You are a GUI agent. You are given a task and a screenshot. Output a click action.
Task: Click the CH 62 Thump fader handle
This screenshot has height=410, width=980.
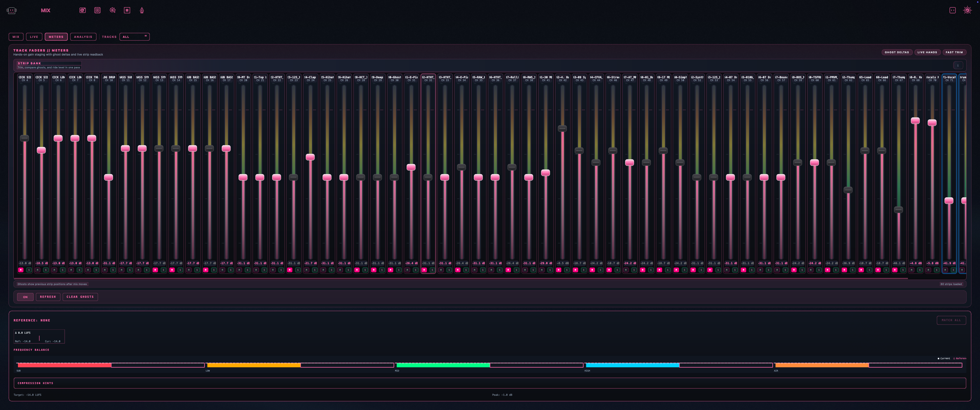click(848, 190)
